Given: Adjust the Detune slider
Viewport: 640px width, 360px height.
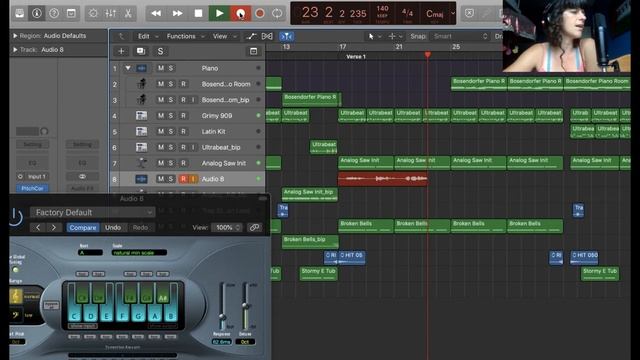Looking at the screenshot, I should click(x=245, y=306).
